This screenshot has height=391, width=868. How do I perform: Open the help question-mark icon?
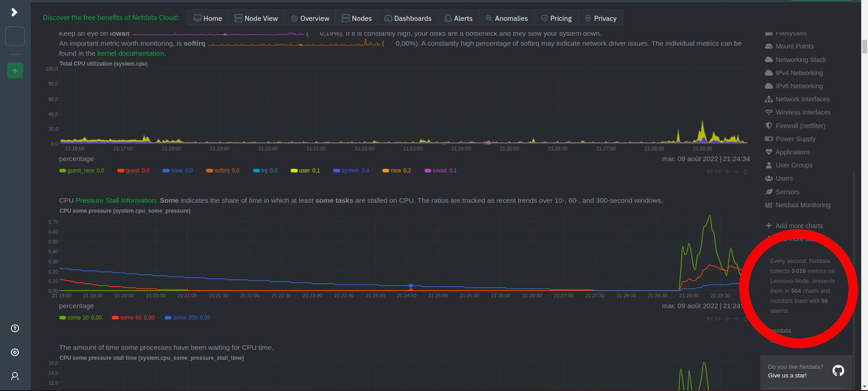click(15, 329)
